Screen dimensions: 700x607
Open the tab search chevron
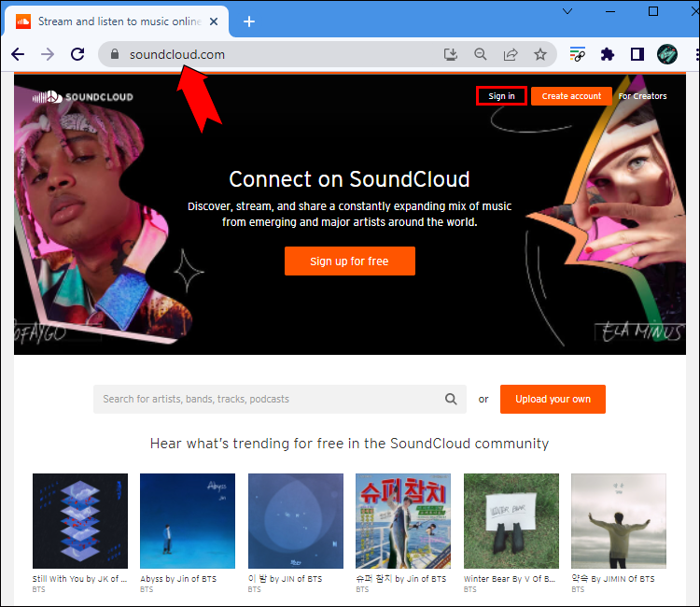(567, 11)
